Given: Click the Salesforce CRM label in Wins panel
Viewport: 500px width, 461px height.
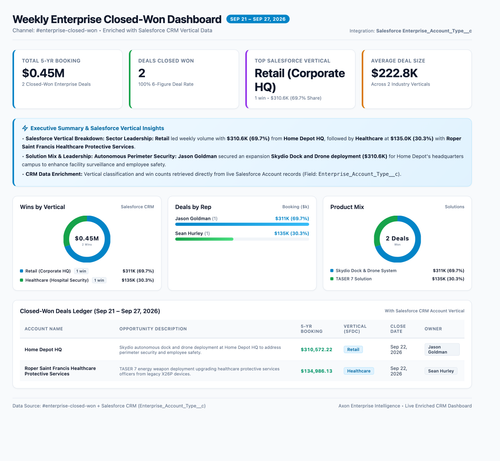Looking at the screenshot, I should tap(137, 207).
